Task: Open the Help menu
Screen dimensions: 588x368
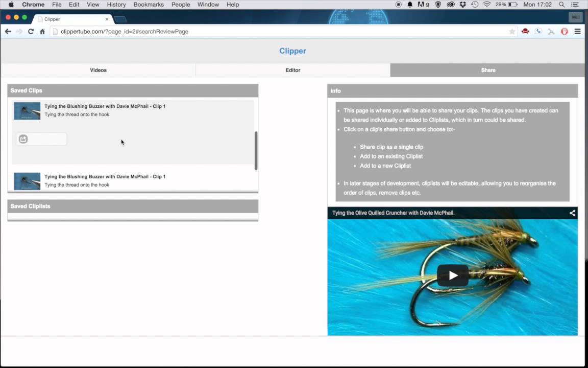Action: click(x=233, y=5)
